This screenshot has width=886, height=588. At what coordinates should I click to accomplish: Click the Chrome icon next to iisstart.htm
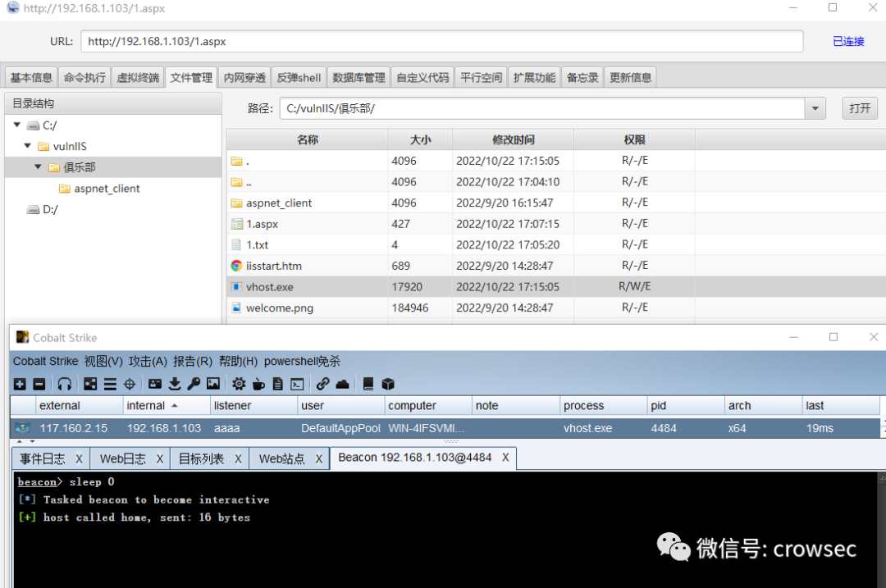pyautogui.click(x=237, y=266)
